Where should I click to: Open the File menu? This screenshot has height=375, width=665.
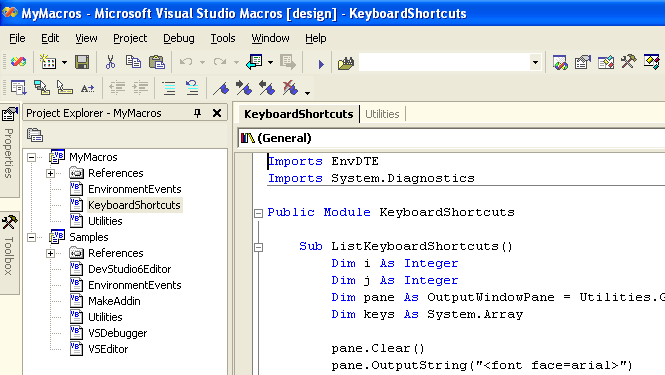pos(17,38)
